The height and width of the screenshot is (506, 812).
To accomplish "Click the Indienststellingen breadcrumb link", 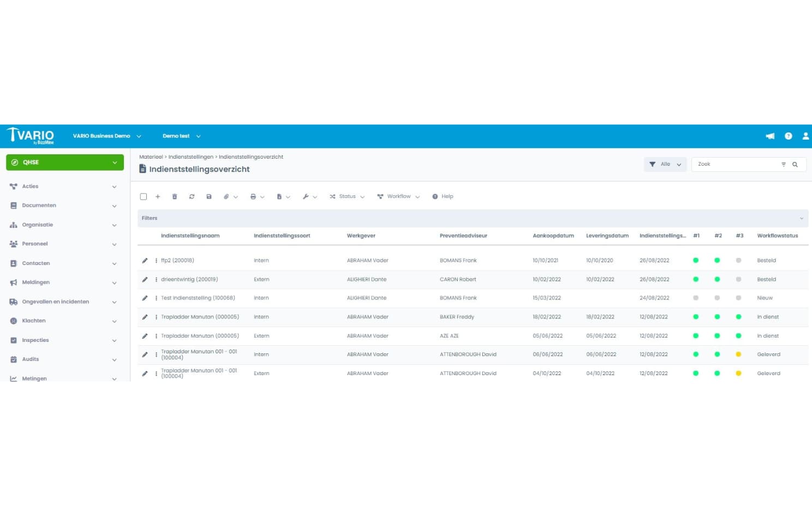I will point(190,157).
